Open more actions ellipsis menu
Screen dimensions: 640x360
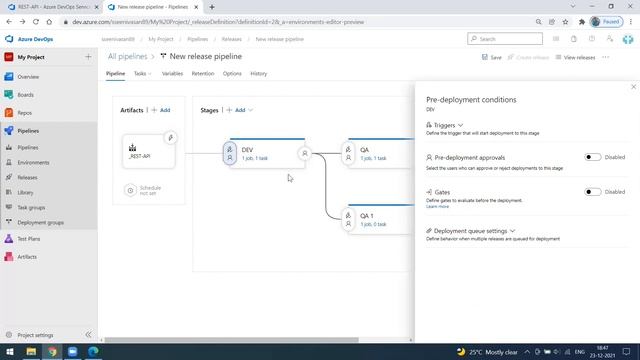pos(606,58)
